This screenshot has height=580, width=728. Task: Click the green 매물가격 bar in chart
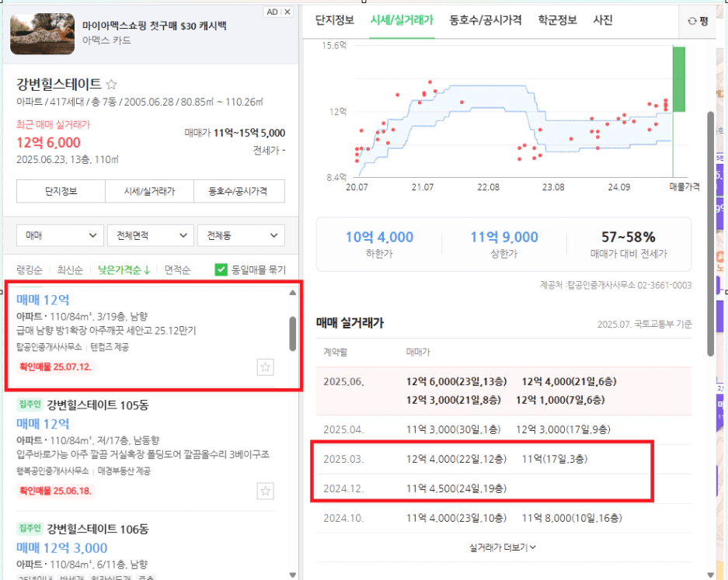(x=679, y=79)
